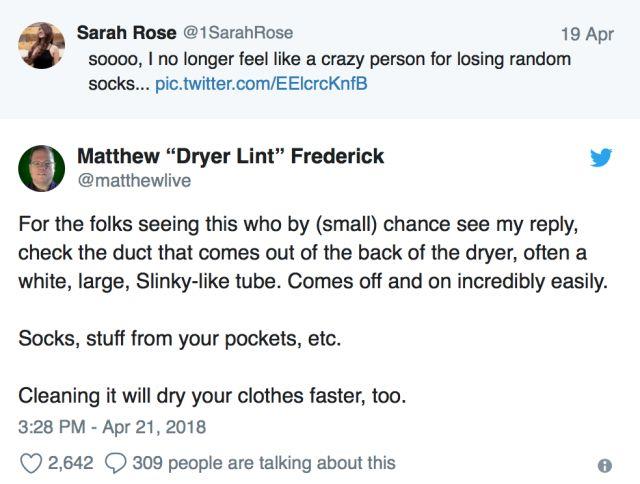Open the 3:28 PM - Apr 21, 2018 timestamp
Viewport: 640px width, 484px height.
click(112, 427)
